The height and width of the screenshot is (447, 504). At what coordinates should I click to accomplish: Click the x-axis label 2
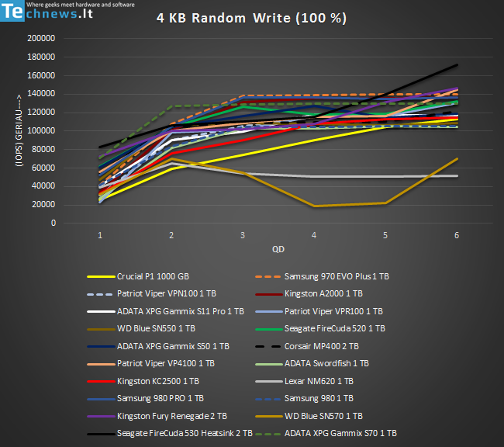[x=171, y=235]
